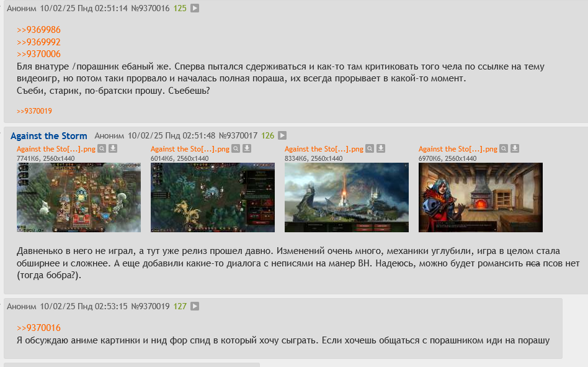588x367 pixels.
Task: Open second file name link (6014Кб)
Action: (x=190, y=149)
